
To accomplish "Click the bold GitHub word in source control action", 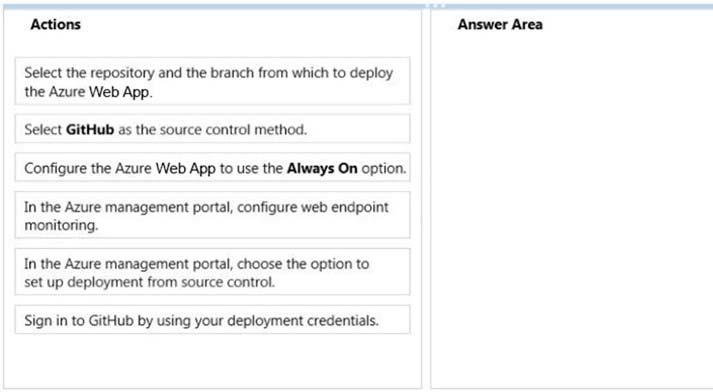I will [90, 130].
